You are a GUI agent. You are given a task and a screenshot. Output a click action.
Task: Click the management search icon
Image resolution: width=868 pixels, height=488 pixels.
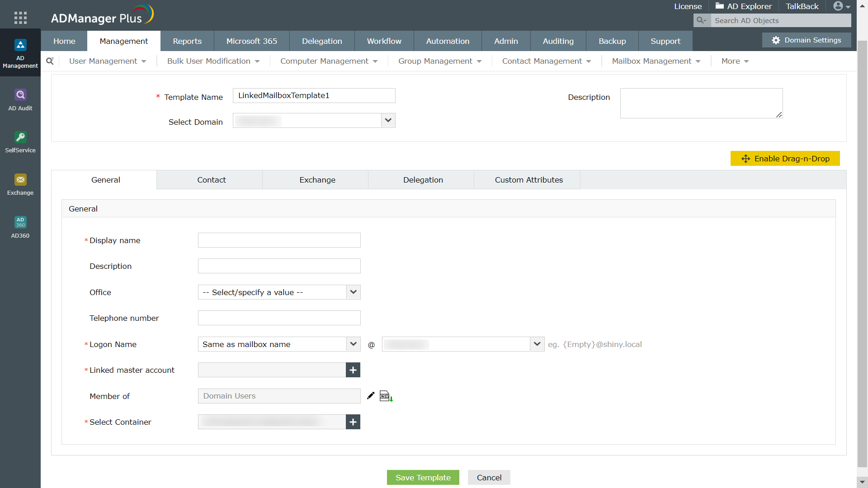coord(50,61)
